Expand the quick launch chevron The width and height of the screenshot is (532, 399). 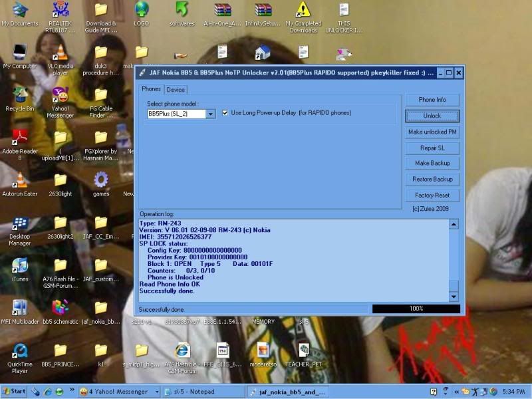tap(72, 390)
